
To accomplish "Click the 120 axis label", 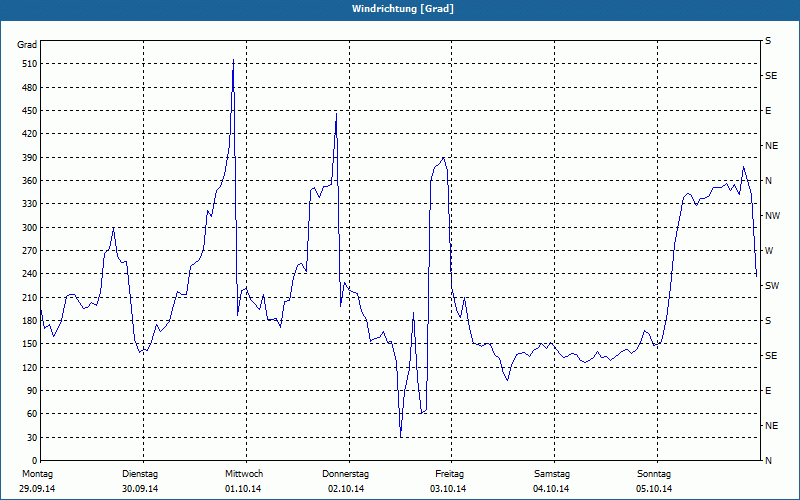I will (30, 367).
